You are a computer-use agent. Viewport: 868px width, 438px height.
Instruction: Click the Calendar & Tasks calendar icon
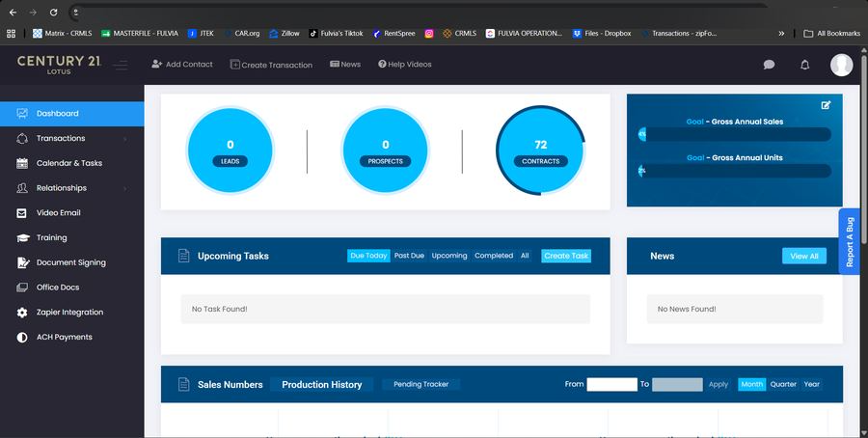pos(22,163)
